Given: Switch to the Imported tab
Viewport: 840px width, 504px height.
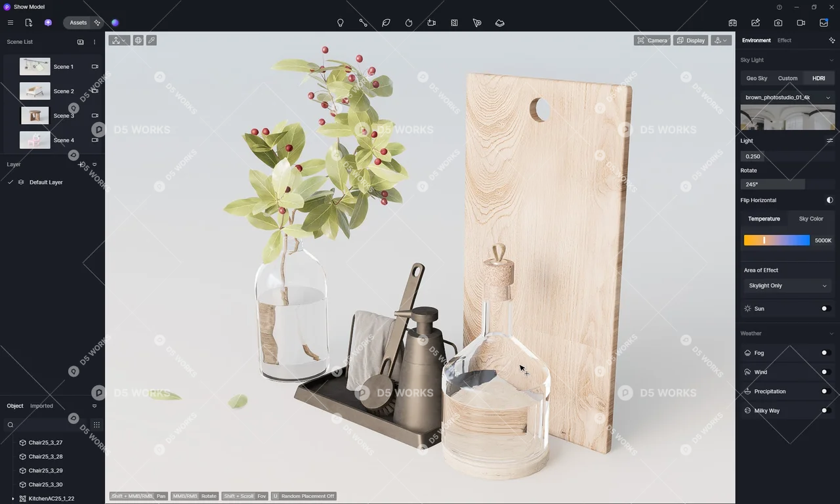Looking at the screenshot, I should pyautogui.click(x=41, y=406).
